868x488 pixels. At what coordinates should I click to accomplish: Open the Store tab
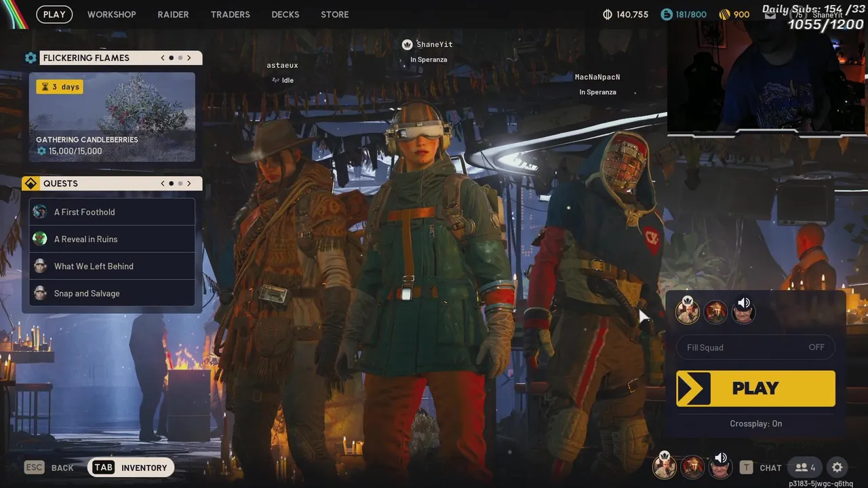335,14
